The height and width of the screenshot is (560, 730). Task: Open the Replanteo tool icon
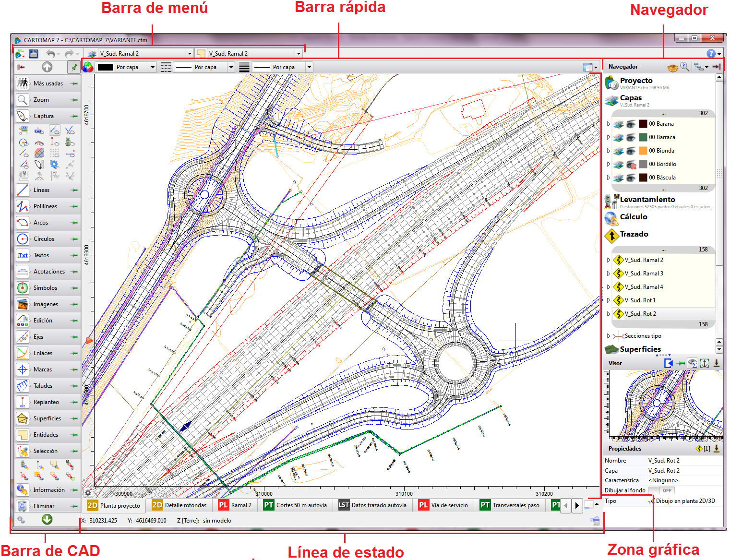[x=23, y=402]
